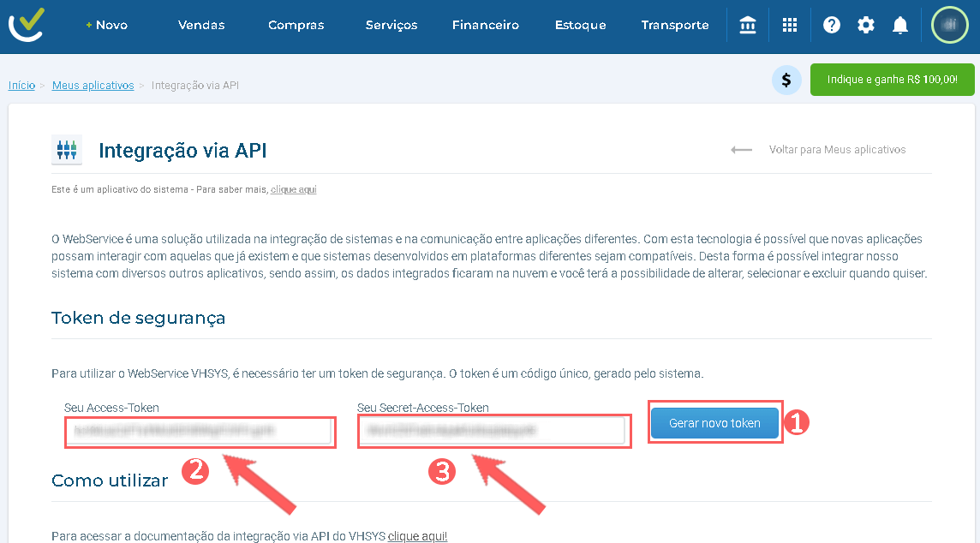
Task: Go to Meus aplicativos breadcrumb link
Action: coord(93,86)
